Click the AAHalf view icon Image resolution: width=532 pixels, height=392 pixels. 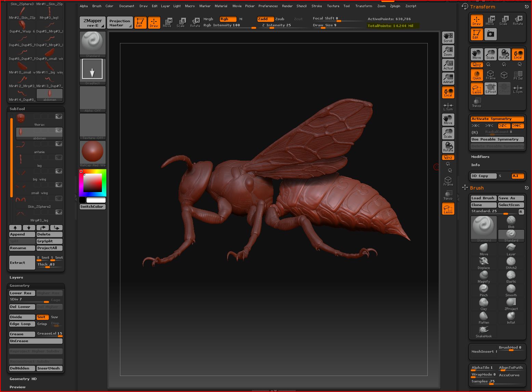[x=448, y=79]
